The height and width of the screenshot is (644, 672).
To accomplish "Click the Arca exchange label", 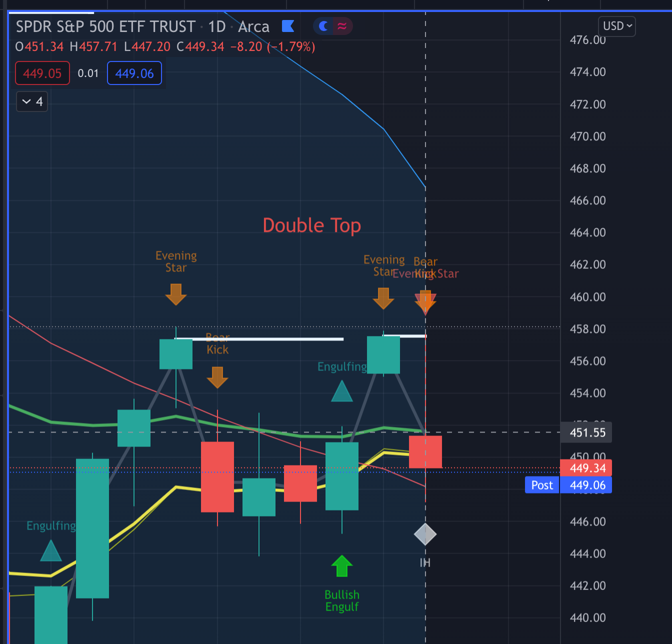I will (x=253, y=26).
